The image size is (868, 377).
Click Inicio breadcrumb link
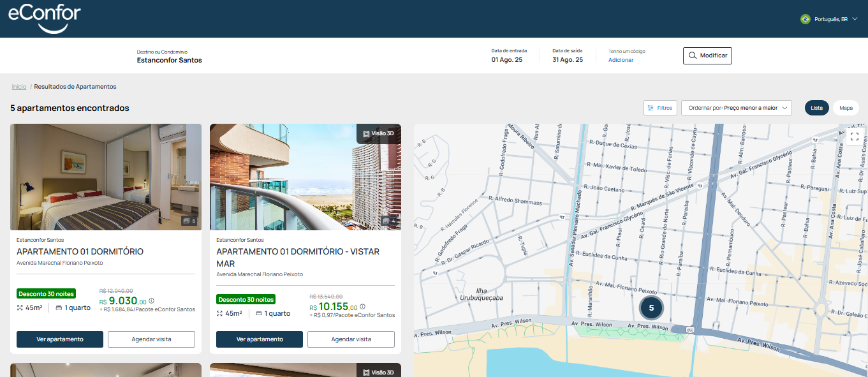(x=19, y=86)
